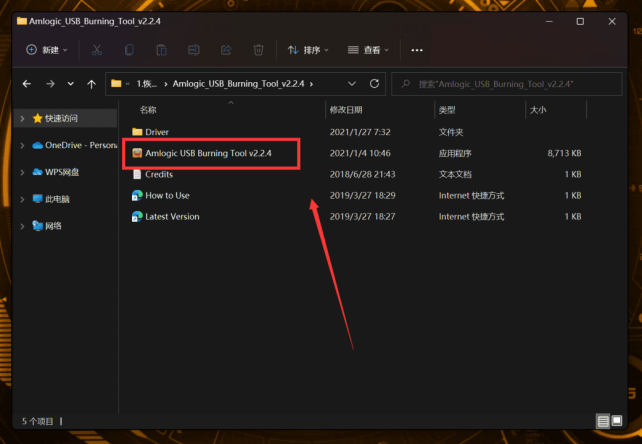Image resolution: width=642 pixels, height=444 pixels.
Task: Select the Driver folder
Action: click(157, 132)
